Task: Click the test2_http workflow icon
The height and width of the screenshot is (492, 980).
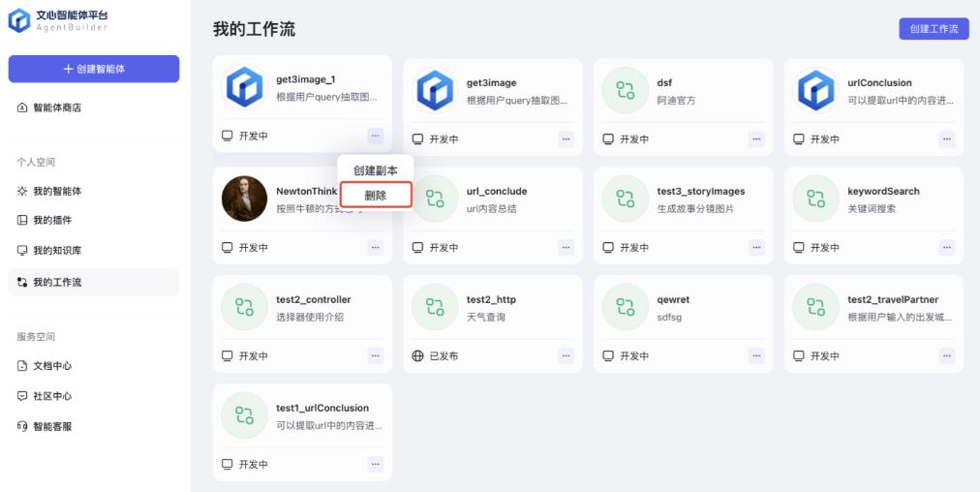Action: [435, 307]
